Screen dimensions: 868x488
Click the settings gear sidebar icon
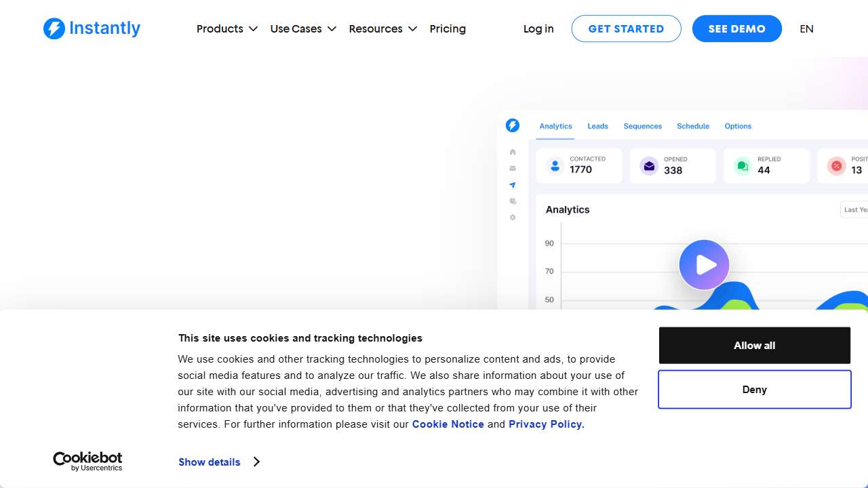[513, 218]
